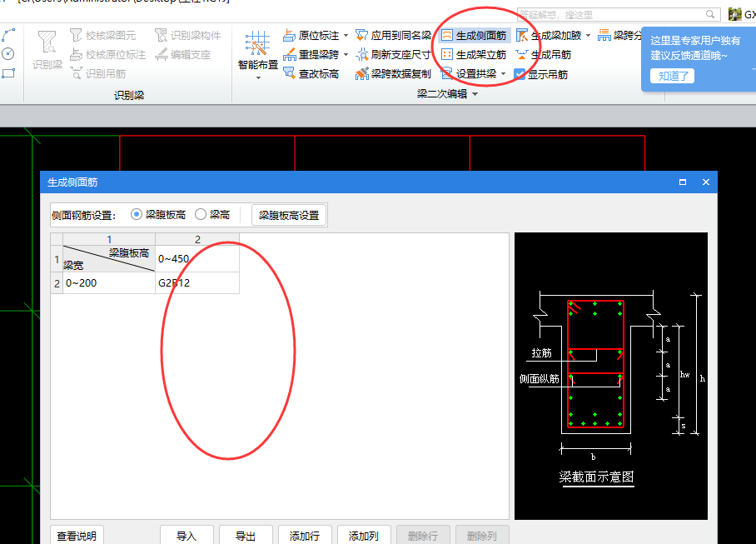Close the 生成侧面筋 dialog
Image resolution: width=756 pixels, height=544 pixels.
point(706,182)
